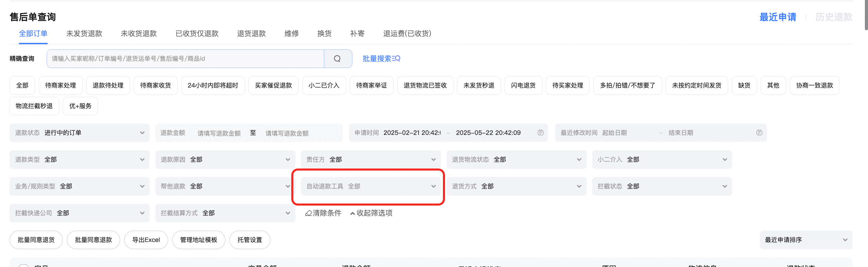Switch to 退运费(已收货) tab
This screenshot has width=868, height=267.
pos(407,34)
